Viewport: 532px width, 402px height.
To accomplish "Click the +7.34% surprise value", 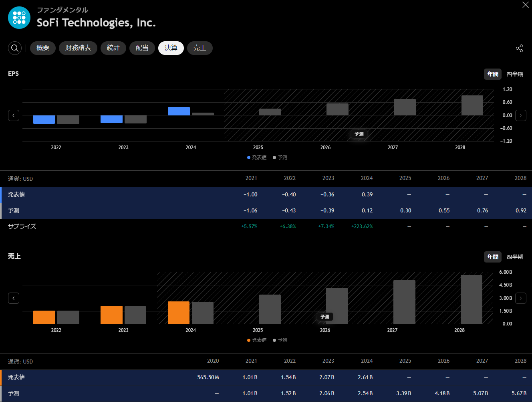I will [x=326, y=226].
